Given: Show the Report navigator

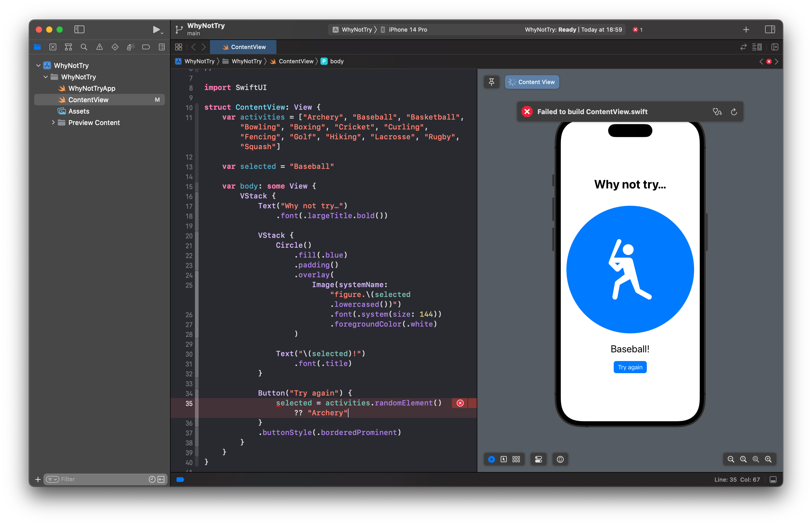Looking at the screenshot, I should pyautogui.click(x=162, y=47).
